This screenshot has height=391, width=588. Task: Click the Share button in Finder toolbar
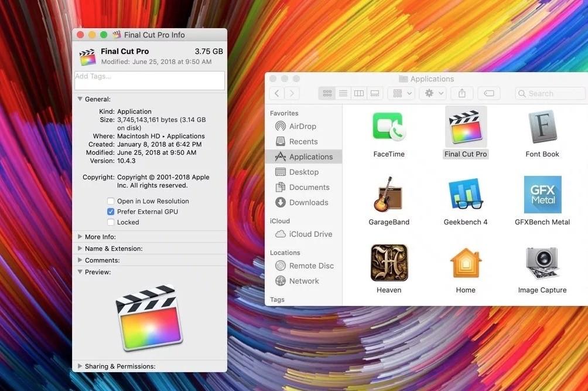[x=462, y=93]
